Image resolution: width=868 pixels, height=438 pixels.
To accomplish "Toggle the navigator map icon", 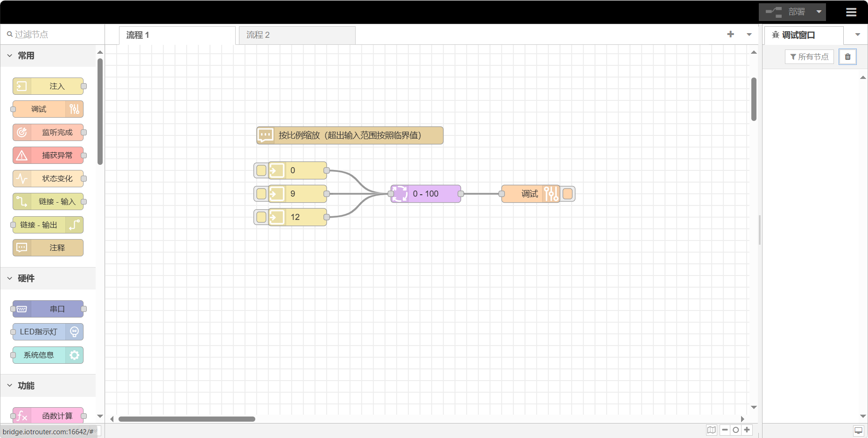I will tap(711, 430).
